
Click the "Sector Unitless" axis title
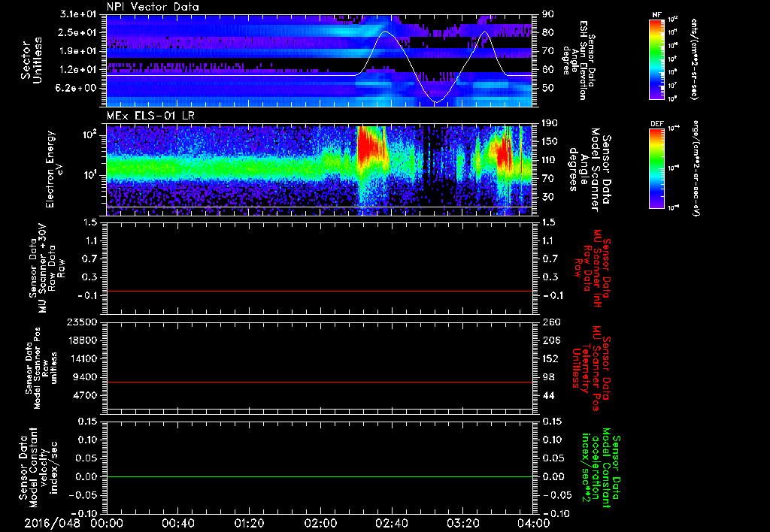click(x=32, y=60)
